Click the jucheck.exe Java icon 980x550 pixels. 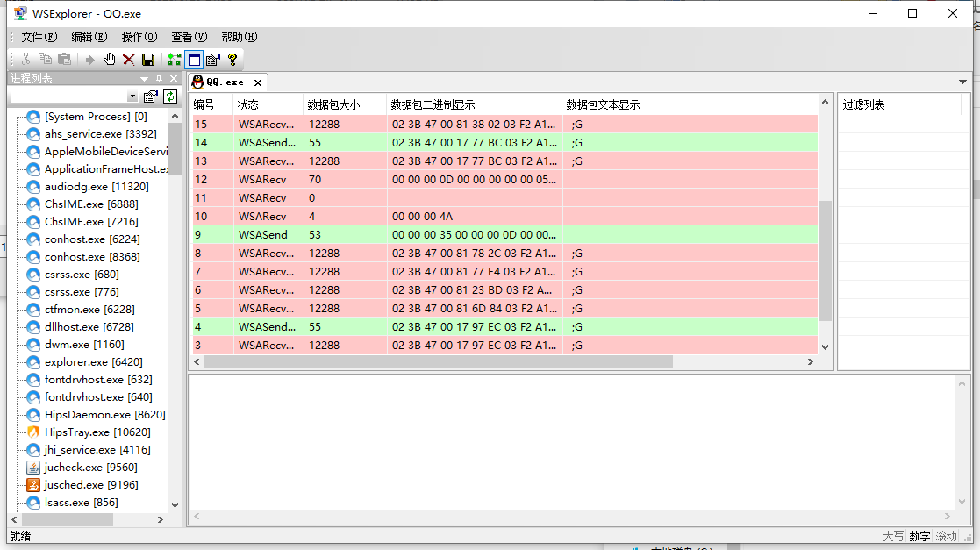click(33, 467)
